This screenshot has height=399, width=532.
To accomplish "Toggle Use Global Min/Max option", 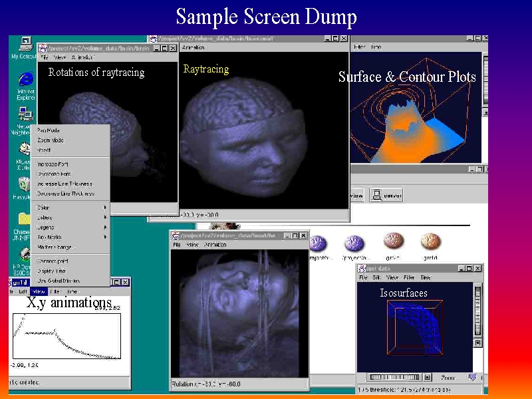I will click(x=70, y=281).
